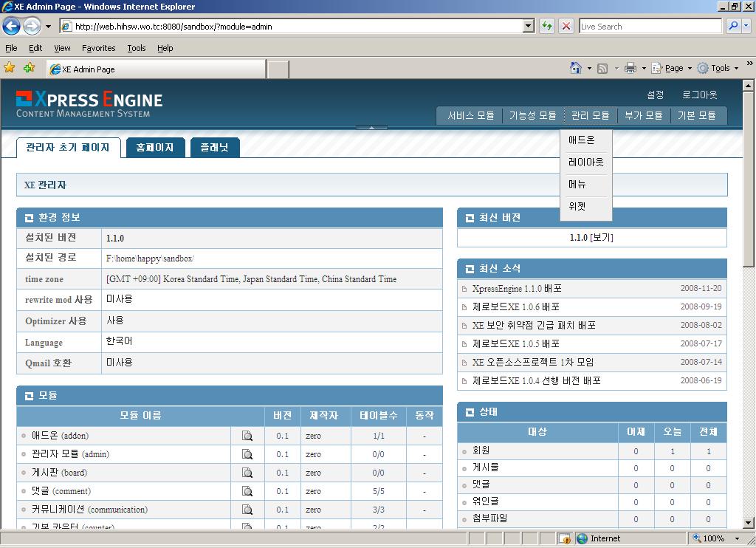The width and height of the screenshot is (756, 548).
Task: Open module info icon for 커뮤니케이션 (communication)
Action: point(247,510)
